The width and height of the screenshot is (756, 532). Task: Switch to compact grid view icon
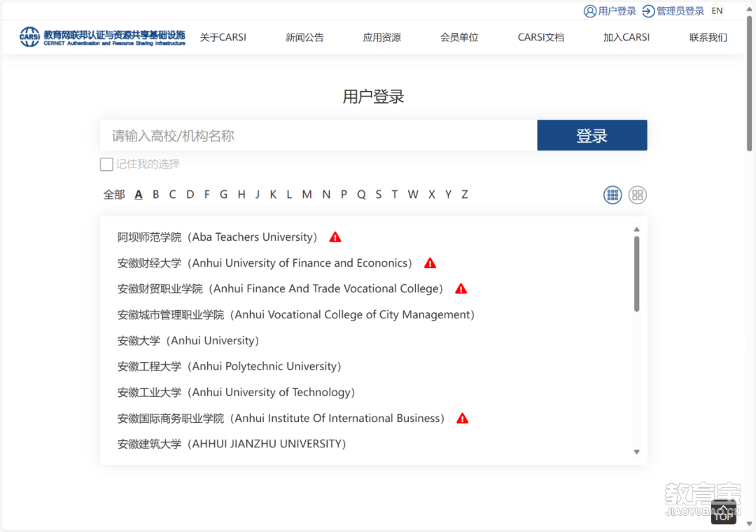pyautogui.click(x=612, y=195)
